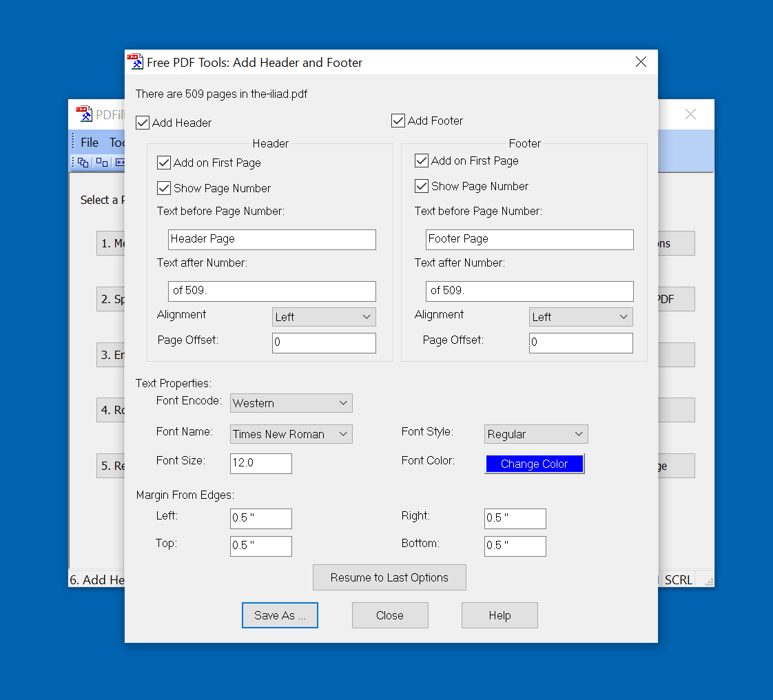Image resolution: width=773 pixels, height=700 pixels.
Task: Click the Close button in dialog
Action: pyautogui.click(x=390, y=615)
